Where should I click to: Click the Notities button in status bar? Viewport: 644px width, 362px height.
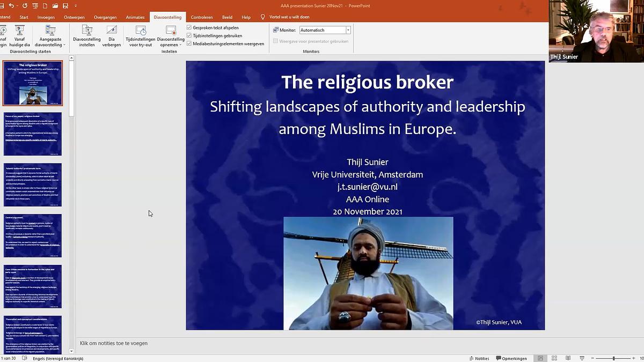pos(479,358)
